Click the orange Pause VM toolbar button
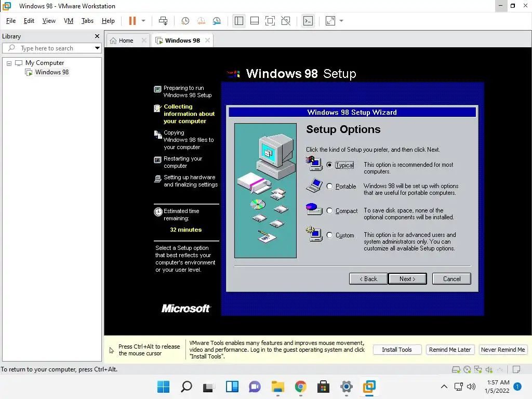This screenshot has width=532, height=399. [x=132, y=21]
